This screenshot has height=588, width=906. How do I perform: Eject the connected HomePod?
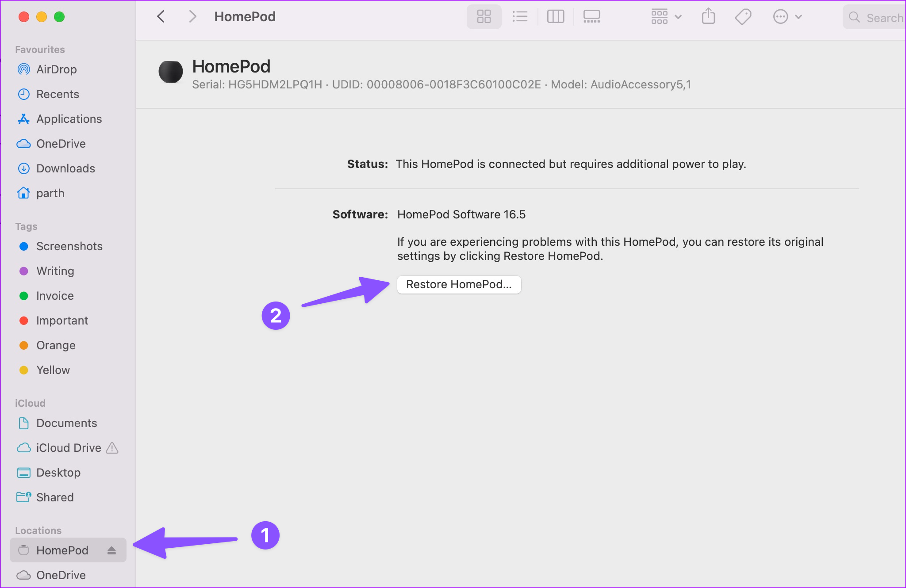[x=111, y=550]
